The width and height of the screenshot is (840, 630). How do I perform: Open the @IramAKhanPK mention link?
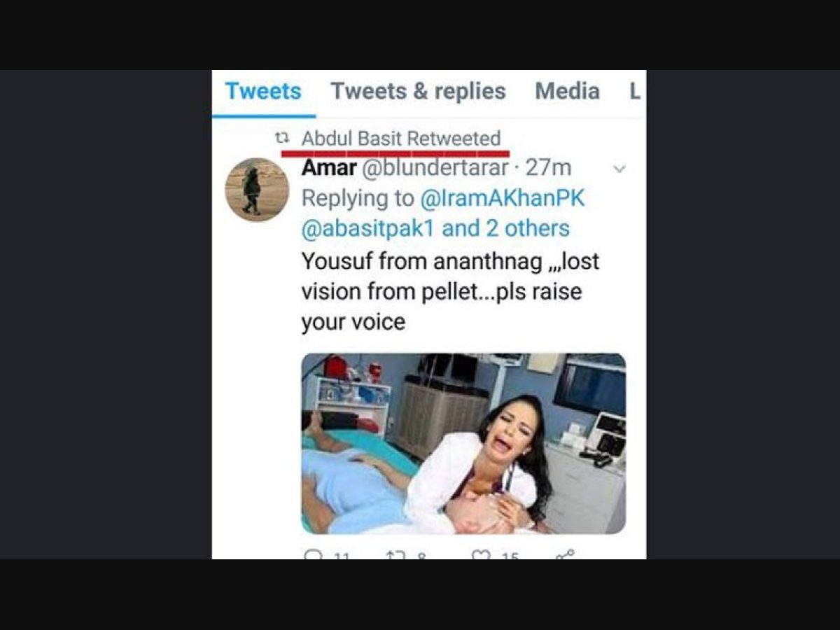[502, 198]
